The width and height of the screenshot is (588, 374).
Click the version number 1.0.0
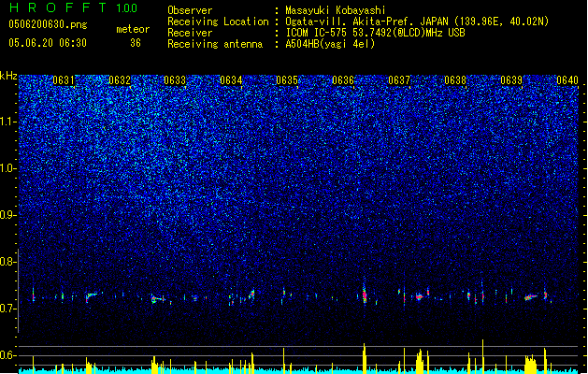tap(126, 8)
